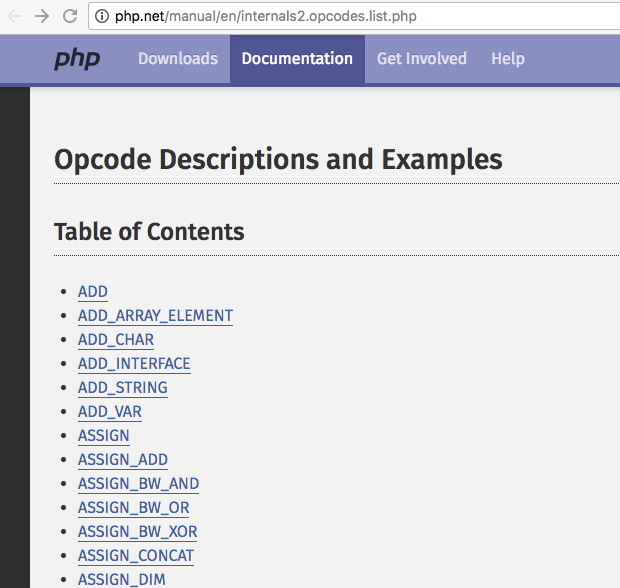Open the ASSIGN_BW_AND link
620x588 pixels.
point(138,484)
